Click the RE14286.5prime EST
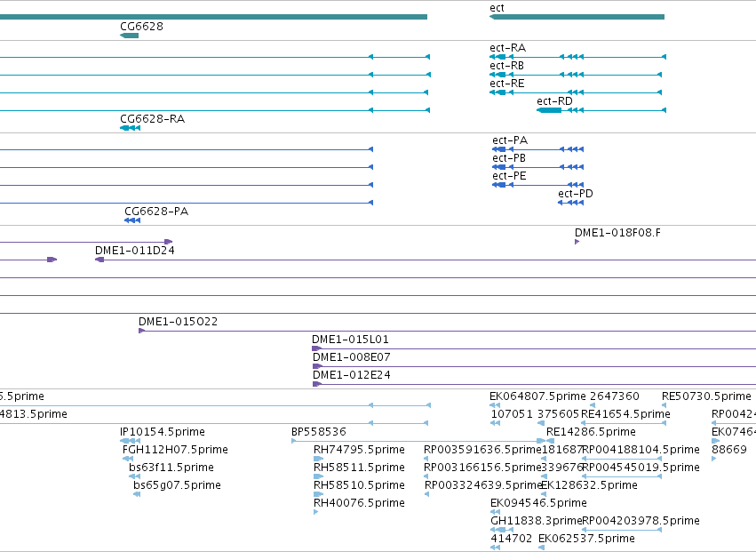This screenshot has width=756, height=552. pos(550,441)
